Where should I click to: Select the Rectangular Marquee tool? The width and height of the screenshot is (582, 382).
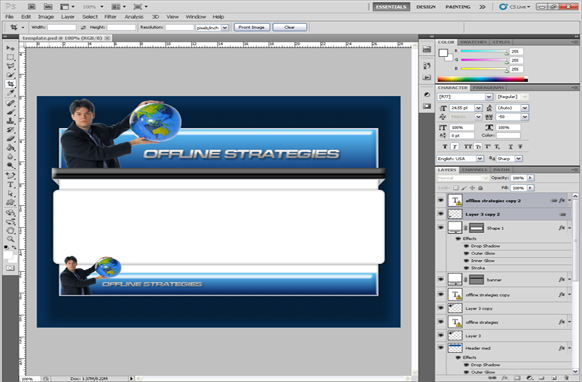pos(10,57)
